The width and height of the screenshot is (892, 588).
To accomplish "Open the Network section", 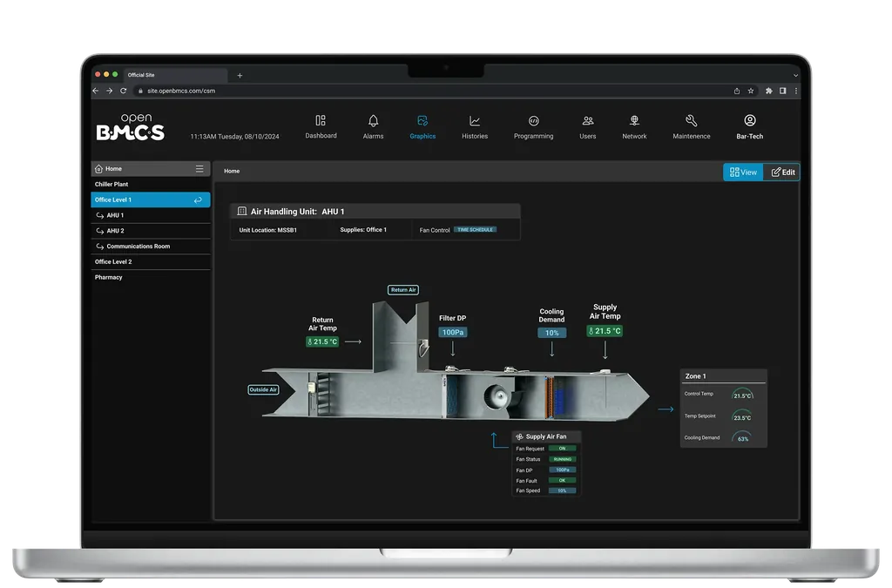I will coord(634,127).
